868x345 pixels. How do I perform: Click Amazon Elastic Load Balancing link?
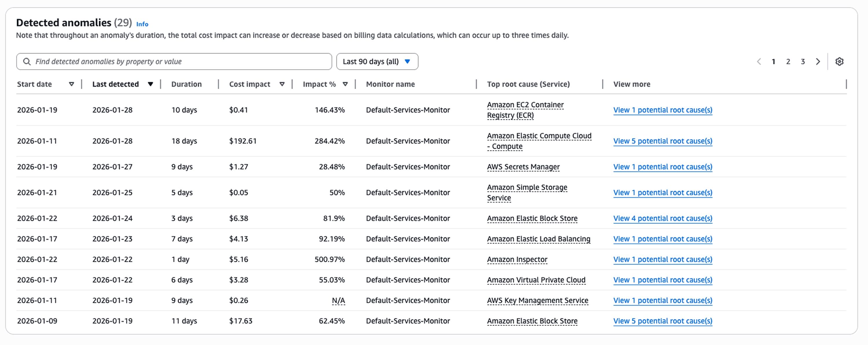tap(538, 239)
